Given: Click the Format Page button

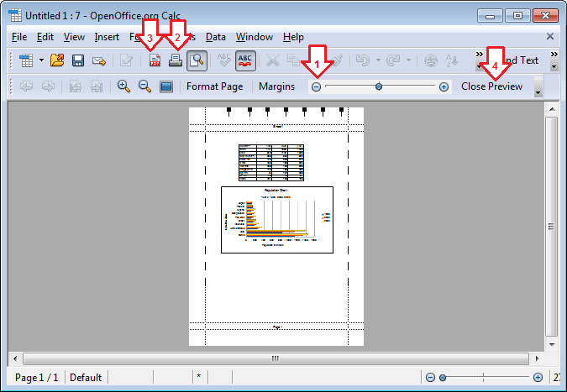Looking at the screenshot, I should (x=214, y=86).
